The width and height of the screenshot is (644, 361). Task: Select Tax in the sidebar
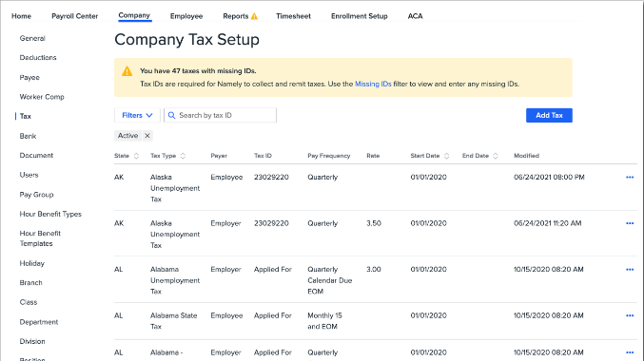[26, 116]
